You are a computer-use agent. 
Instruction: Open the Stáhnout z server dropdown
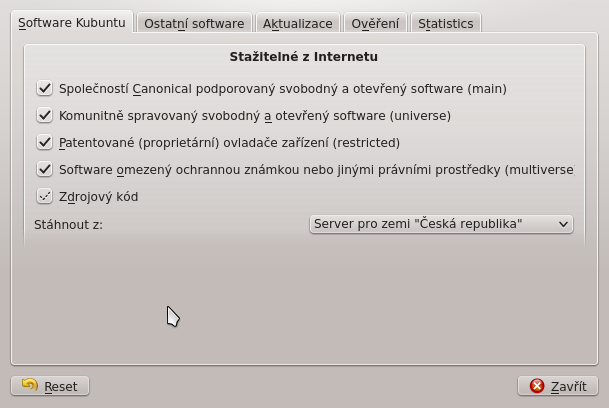pos(441,224)
